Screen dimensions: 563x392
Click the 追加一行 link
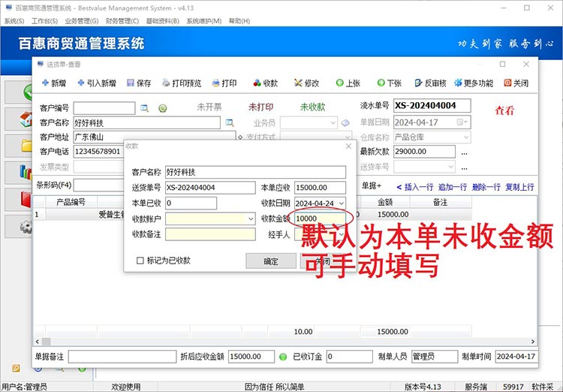click(x=453, y=187)
